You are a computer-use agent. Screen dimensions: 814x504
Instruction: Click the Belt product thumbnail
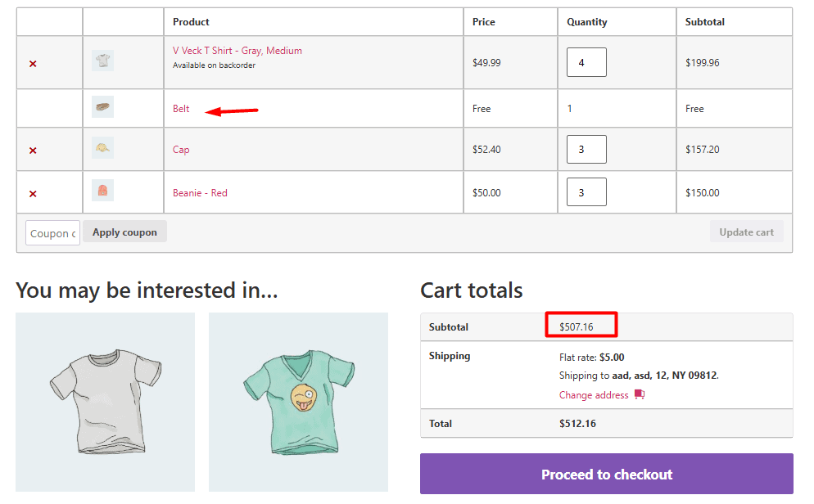point(102,106)
